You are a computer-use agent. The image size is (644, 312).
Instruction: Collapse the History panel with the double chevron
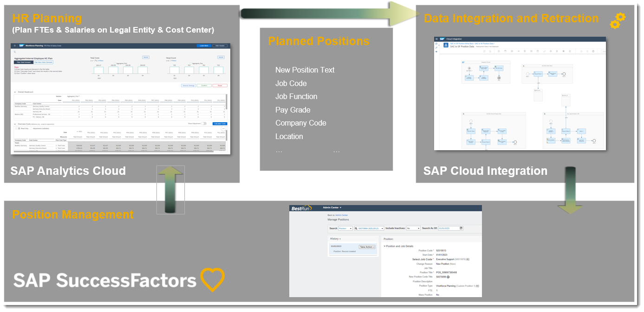click(340, 239)
